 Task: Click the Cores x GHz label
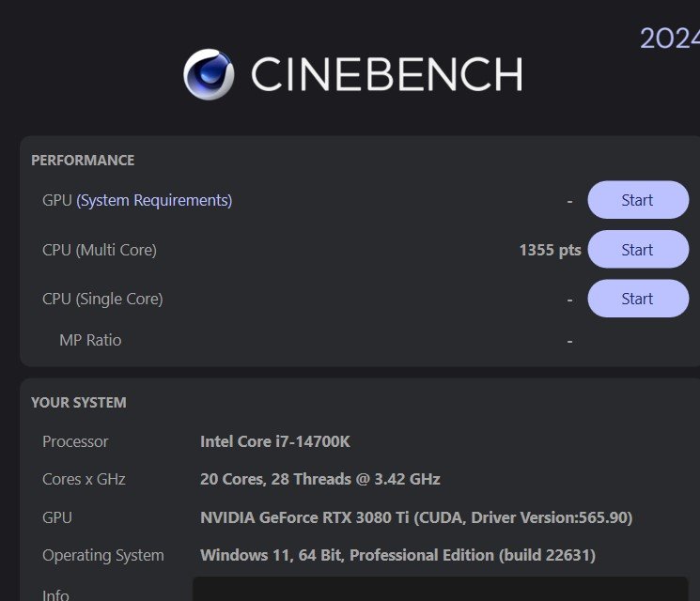(x=84, y=479)
